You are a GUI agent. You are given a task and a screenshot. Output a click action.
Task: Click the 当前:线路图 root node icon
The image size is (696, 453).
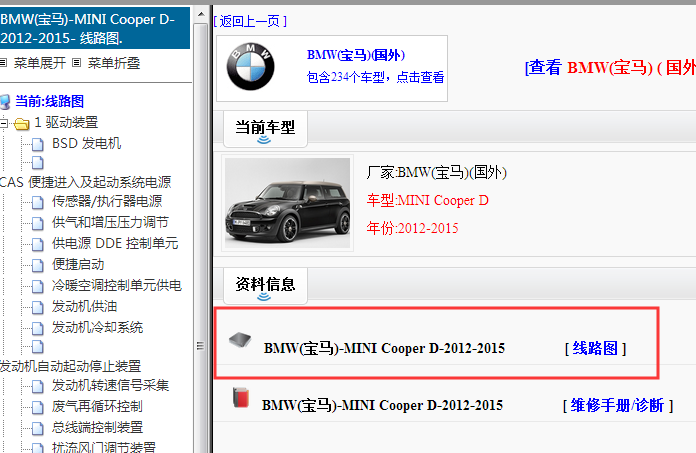click(x=4, y=102)
